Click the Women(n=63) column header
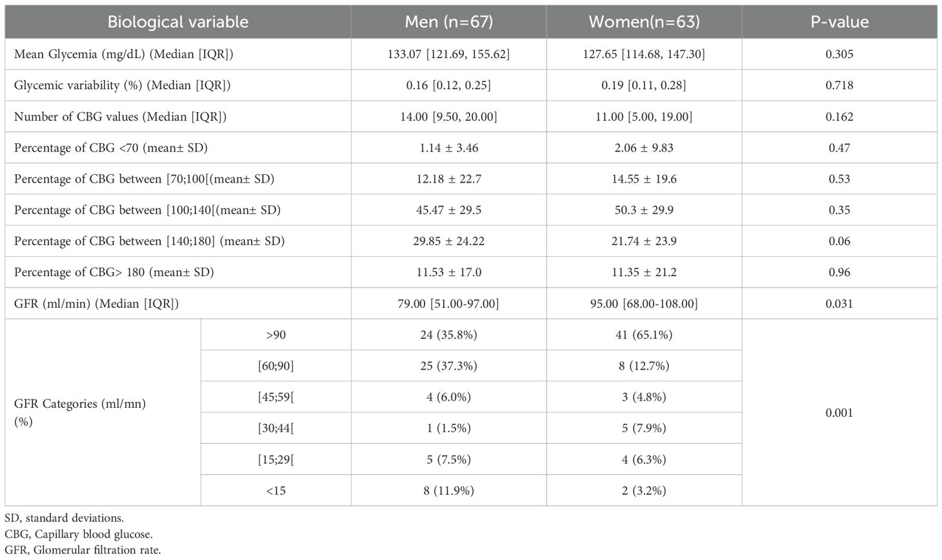 click(644, 22)
